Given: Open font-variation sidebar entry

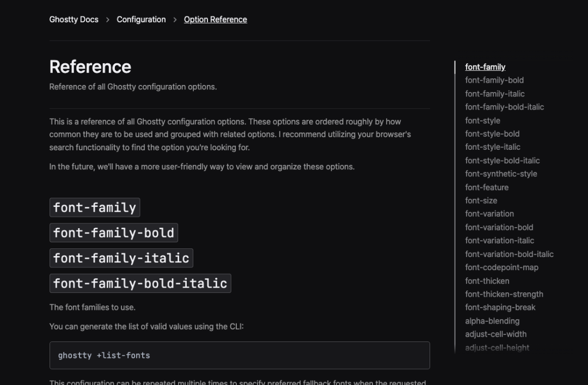Looking at the screenshot, I should tap(489, 214).
